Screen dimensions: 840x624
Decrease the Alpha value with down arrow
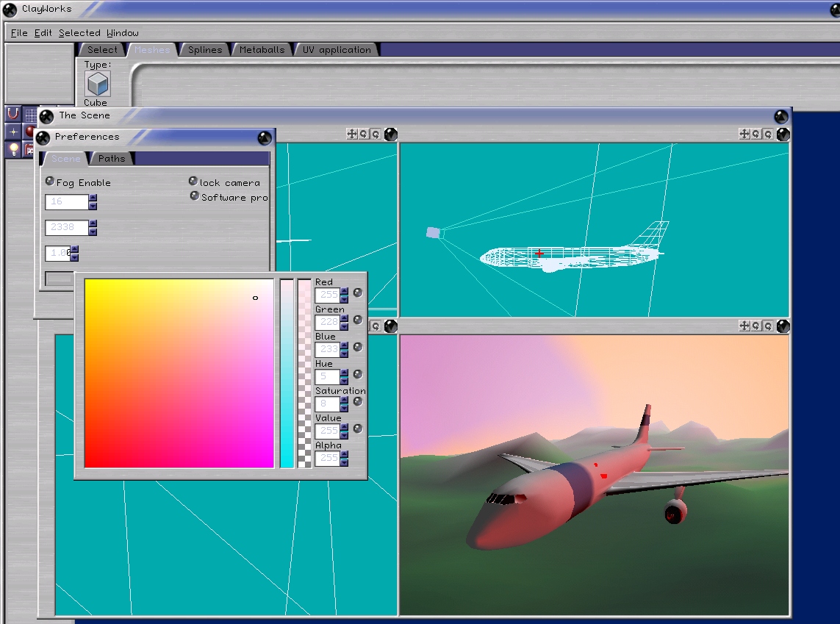pos(344,462)
